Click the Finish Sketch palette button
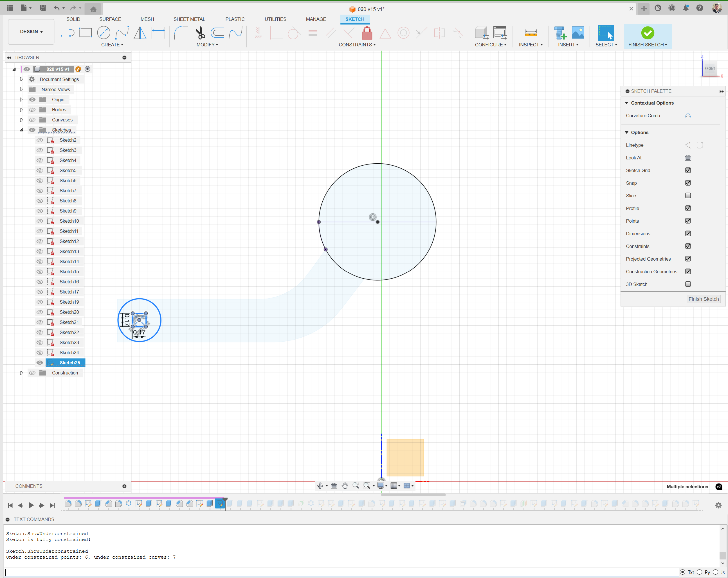The height and width of the screenshot is (578, 728). (703, 299)
